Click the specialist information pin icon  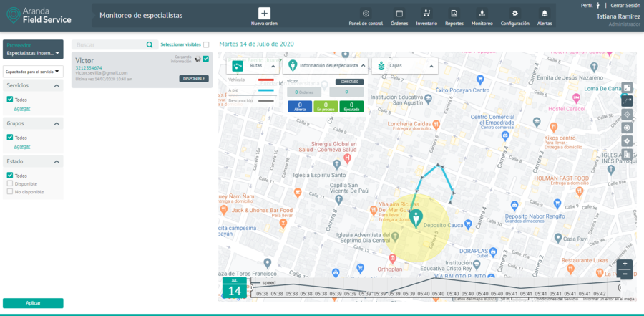coord(293,66)
